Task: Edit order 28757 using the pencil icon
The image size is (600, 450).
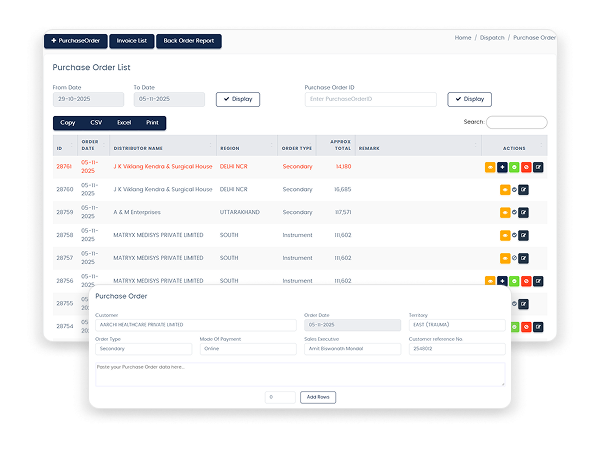Action: 523,258
